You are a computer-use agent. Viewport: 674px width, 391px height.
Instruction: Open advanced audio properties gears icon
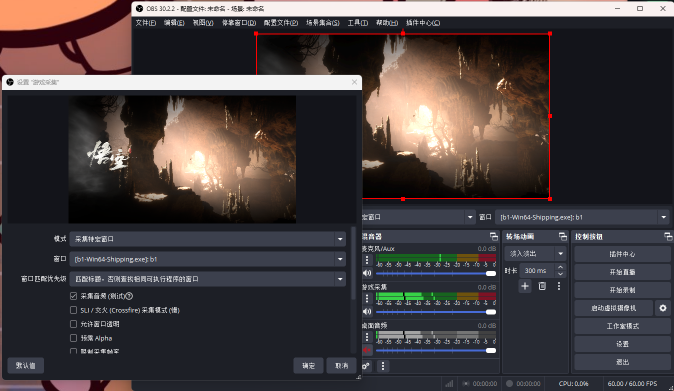tap(366, 366)
